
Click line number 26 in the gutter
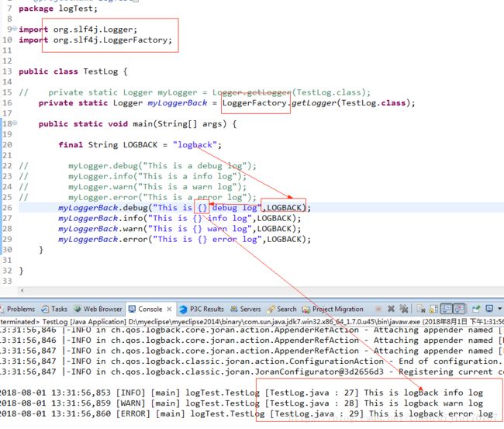click(7, 207)
